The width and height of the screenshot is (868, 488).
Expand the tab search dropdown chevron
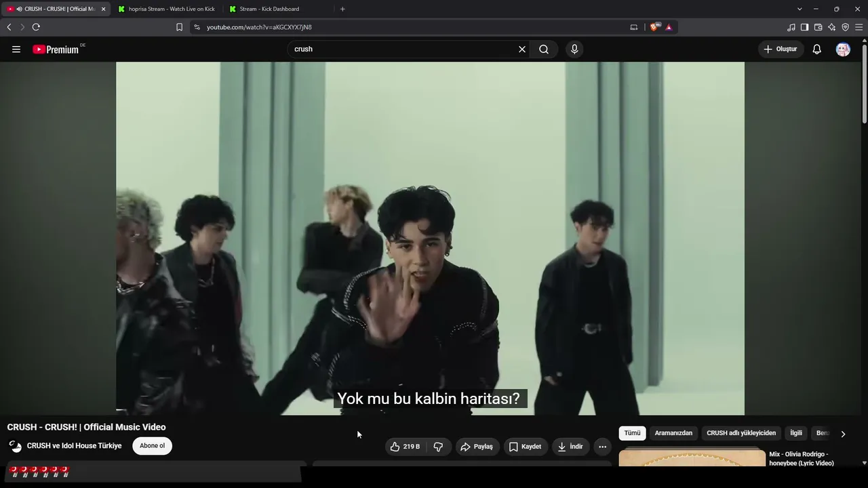point(800,9)
